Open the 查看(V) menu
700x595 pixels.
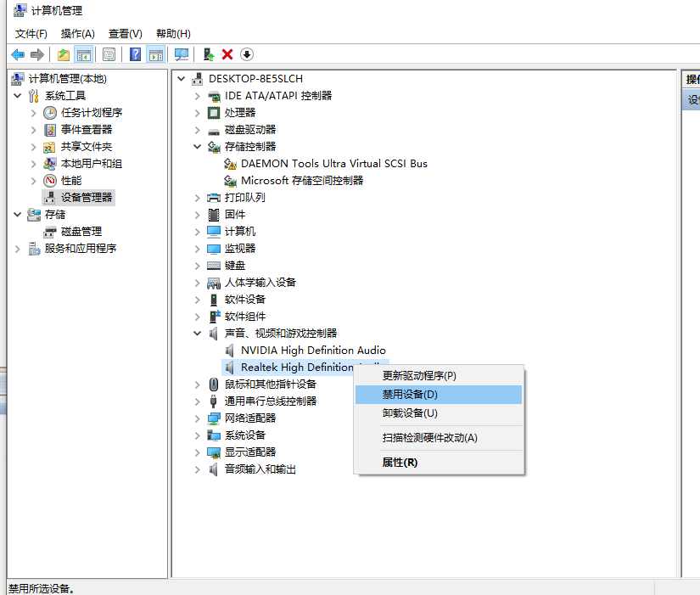click(x=126, y=33)
